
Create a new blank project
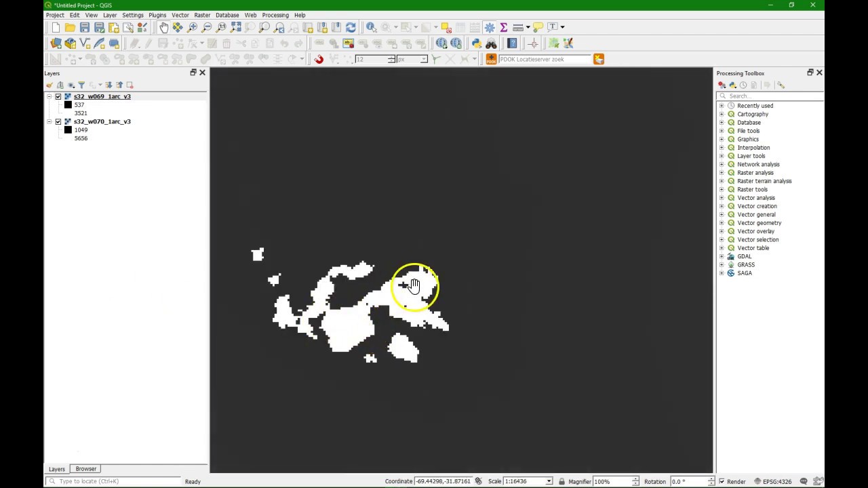tap(56, 27)
